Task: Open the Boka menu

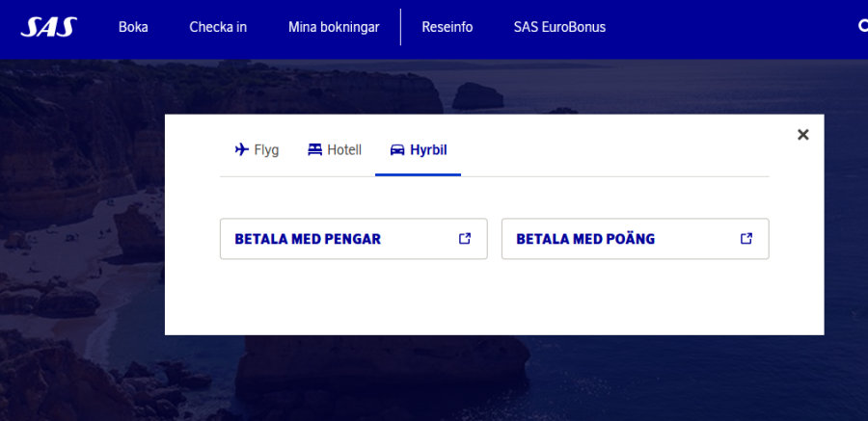Action: (133, 27)
